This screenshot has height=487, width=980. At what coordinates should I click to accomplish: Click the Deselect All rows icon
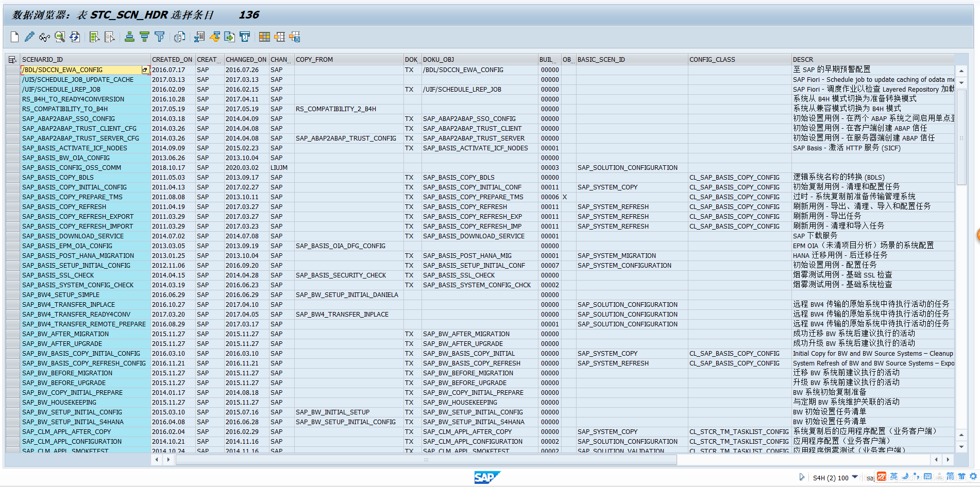click(x=110, y=37)
